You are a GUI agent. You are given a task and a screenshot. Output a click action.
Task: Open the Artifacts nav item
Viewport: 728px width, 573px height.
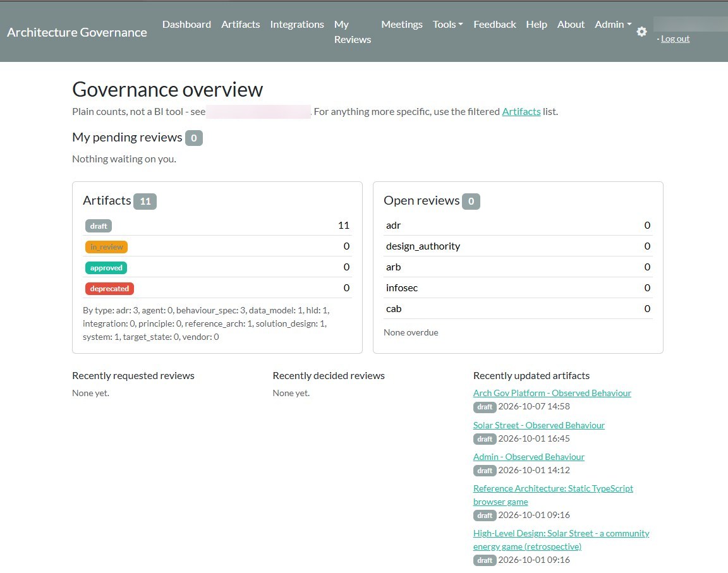[x=241, y=24]
